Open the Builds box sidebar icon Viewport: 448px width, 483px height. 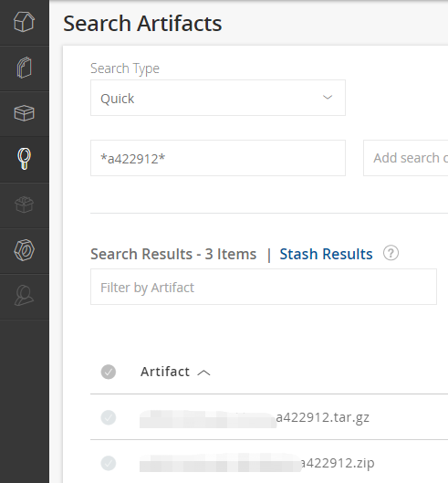(24, 113)
